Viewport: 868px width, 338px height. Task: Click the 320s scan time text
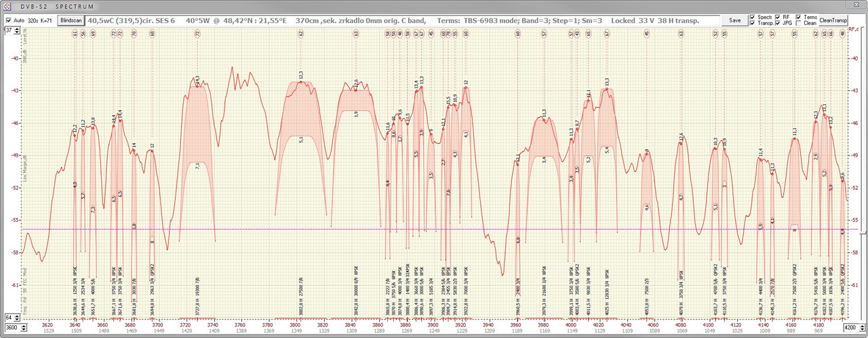click(33, 20)
